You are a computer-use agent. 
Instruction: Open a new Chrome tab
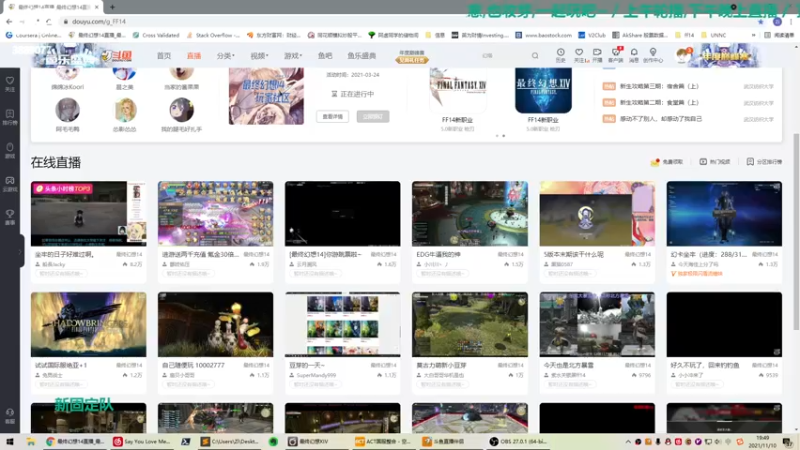112,7
